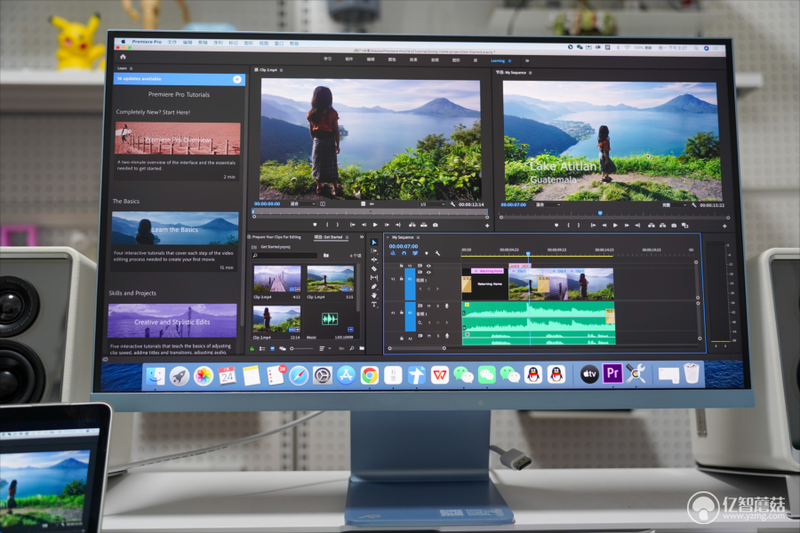Expand Project panel group overflow chevrons
Viewport: 800px width, 533px height.
361,237
